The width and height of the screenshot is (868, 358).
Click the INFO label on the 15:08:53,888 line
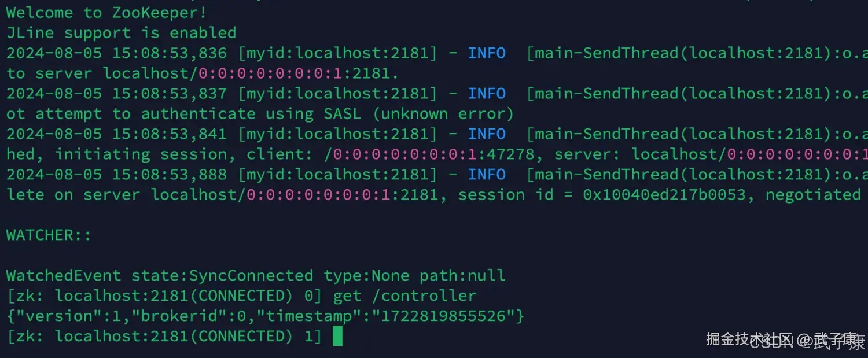click(487, 175)
